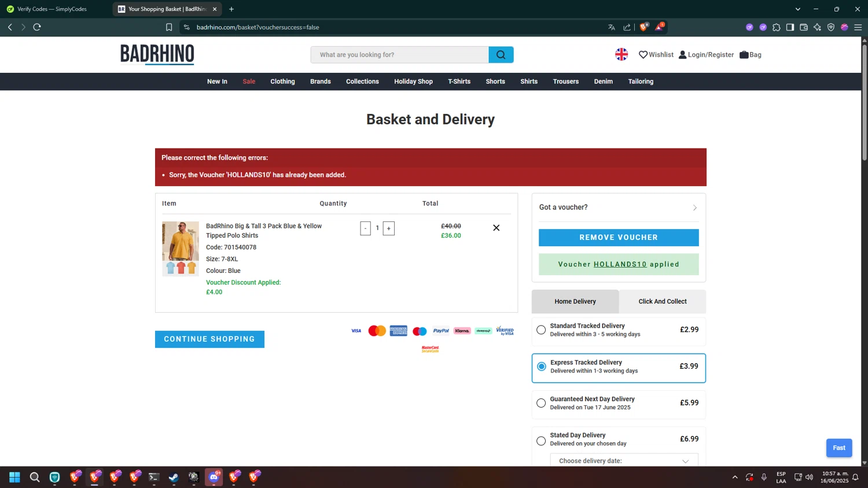Open the taskbar clock and date
This screenshot has width=868, height=488.
click(835, 477)
